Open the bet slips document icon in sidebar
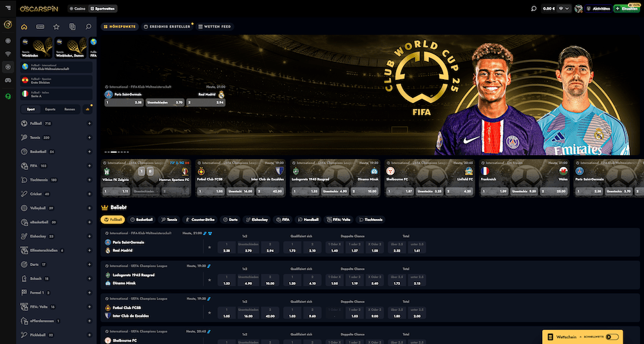The height and width of the screenshot is (344, 644). (x=72, y=27)
